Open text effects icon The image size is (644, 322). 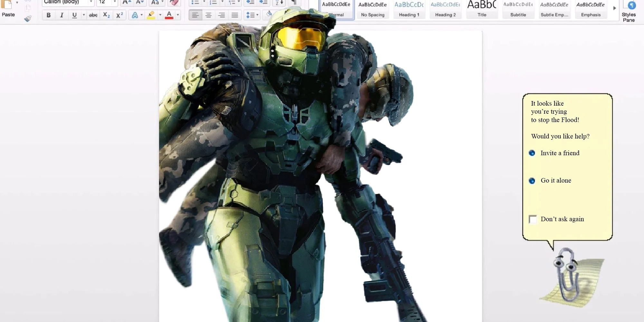click(x=135, y=15)
